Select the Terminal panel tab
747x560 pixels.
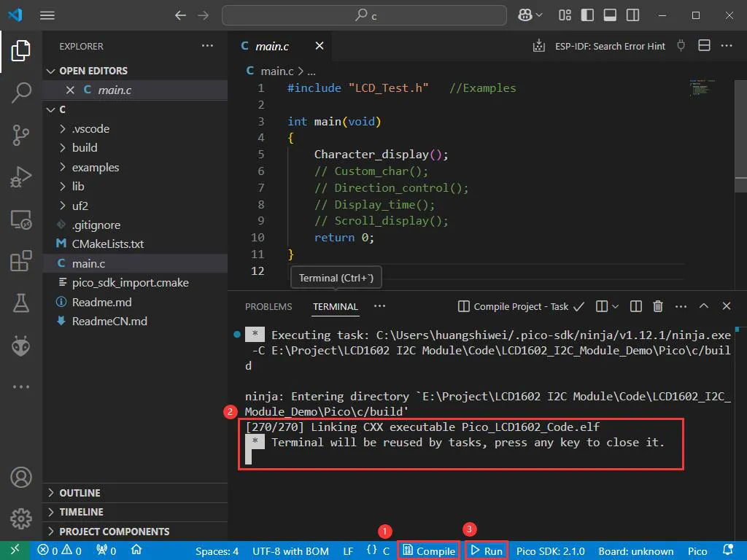point(336,307)
